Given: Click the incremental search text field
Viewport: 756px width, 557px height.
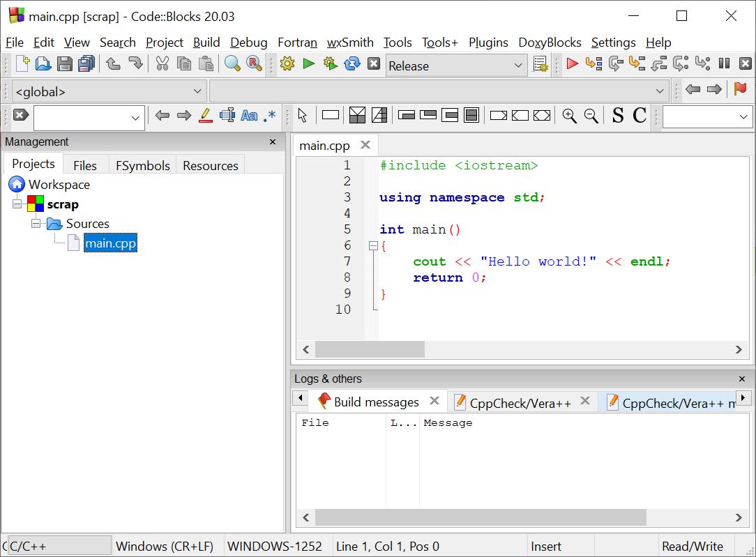Looking at the screenshot, I should (82, 117).
